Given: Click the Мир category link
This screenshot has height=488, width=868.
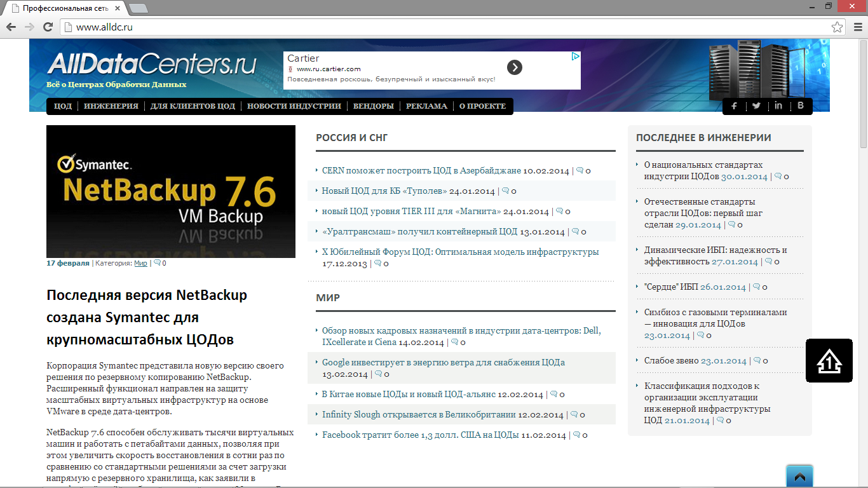Looking at the screenshot, I should coord(140,263).
